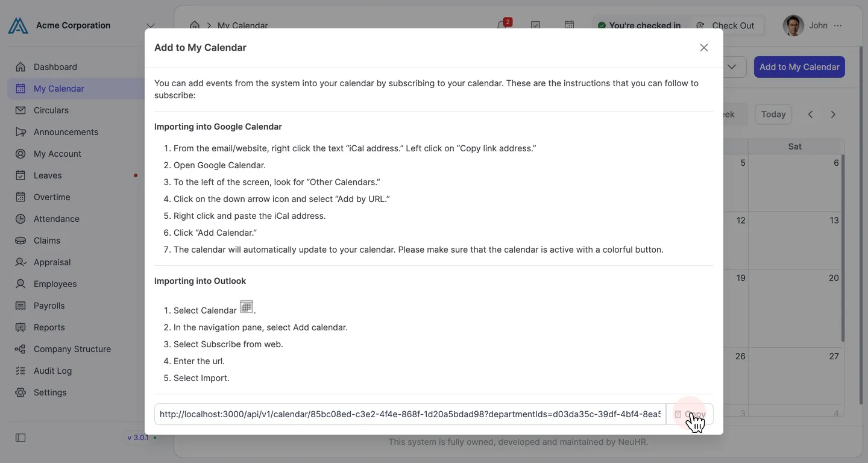Select Saturday 20 calendar cell
Viewport: 868px width, 463px height.
click(796, 308)
